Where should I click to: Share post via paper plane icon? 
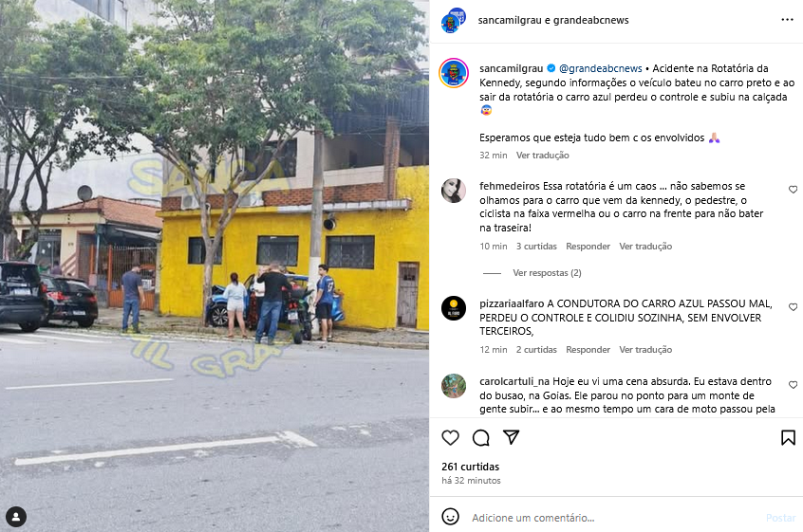[x=511, y=437]
